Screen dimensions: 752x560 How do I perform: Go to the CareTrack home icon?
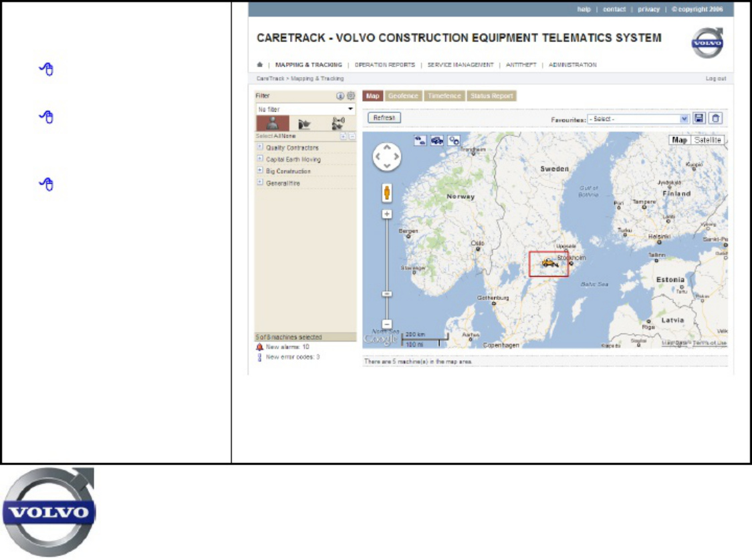(260, 65)
